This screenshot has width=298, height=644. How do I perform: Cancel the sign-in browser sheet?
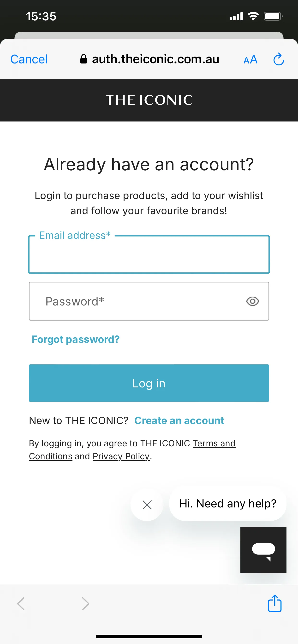pyautogui.click(x=29, y=59)
